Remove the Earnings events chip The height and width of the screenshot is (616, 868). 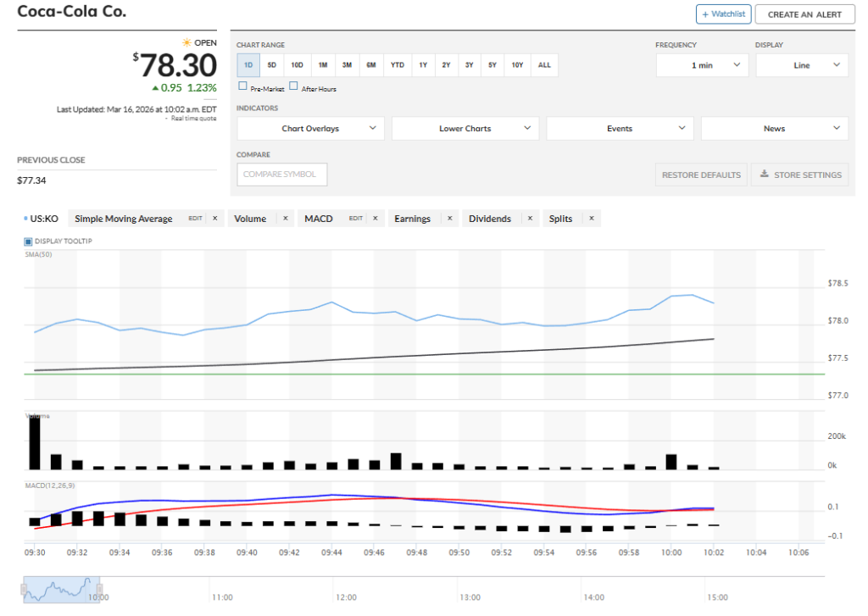pos(450,219)
